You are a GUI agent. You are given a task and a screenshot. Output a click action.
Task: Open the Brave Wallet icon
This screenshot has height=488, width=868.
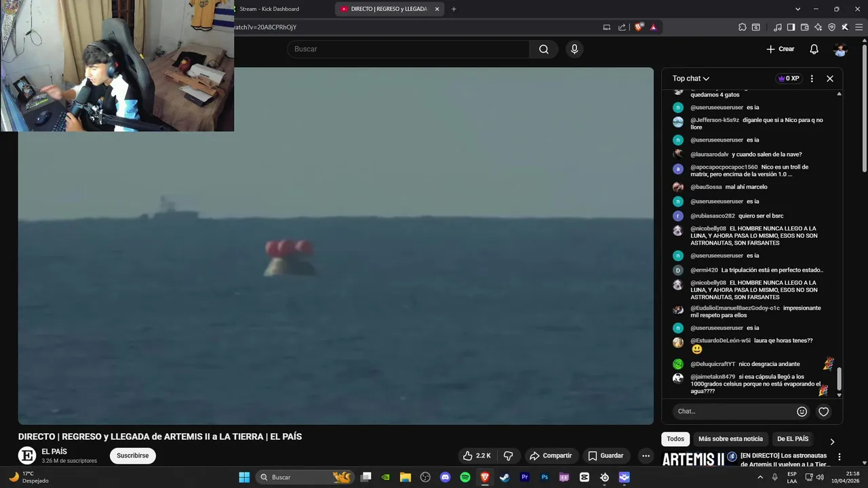pos(804,27)
